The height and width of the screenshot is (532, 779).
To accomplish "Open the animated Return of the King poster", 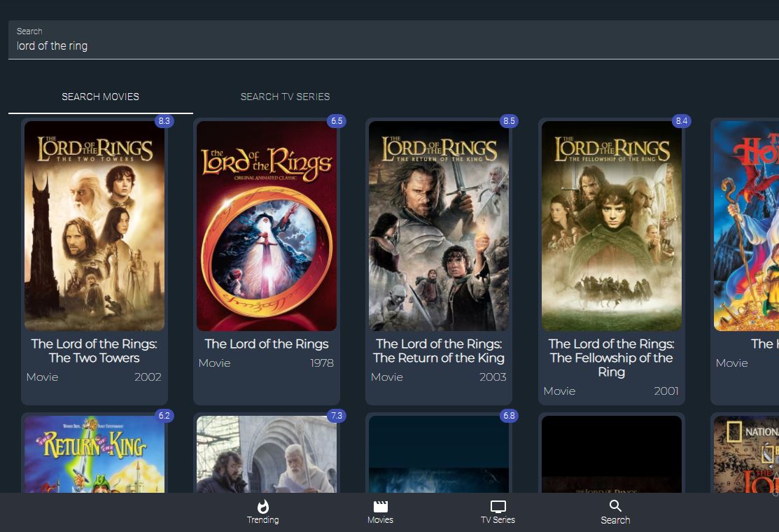I will pyautogui.click(x=94, y=454).
